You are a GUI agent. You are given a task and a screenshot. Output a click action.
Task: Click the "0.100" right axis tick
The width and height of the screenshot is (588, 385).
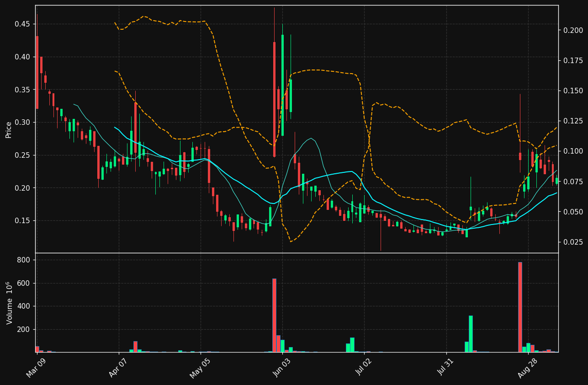[573, 151]
